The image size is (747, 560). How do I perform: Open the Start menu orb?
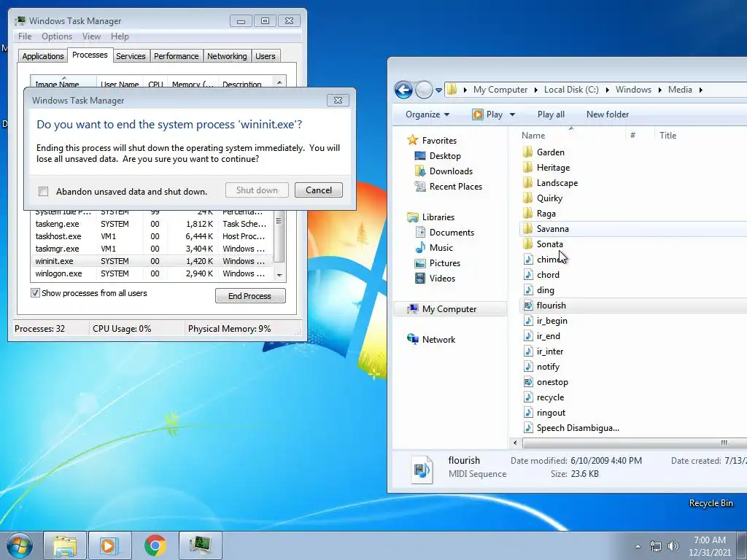click(20, 545)
